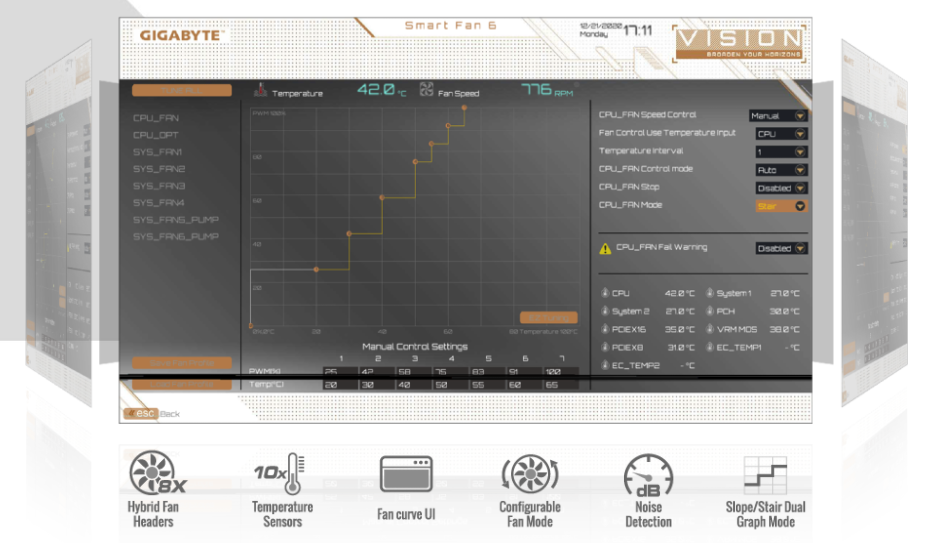Click the Configurable Fan Mode icon

click(x=530, y=474)
